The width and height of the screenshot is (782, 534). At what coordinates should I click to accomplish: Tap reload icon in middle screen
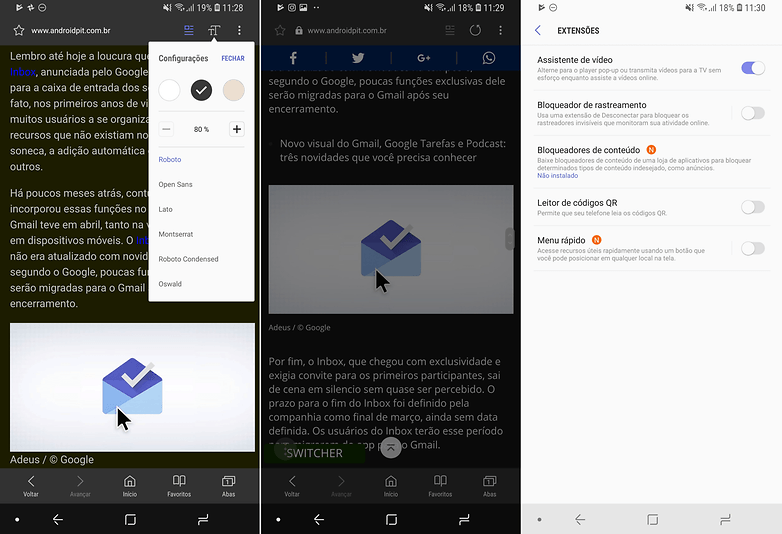click(475, 30)
